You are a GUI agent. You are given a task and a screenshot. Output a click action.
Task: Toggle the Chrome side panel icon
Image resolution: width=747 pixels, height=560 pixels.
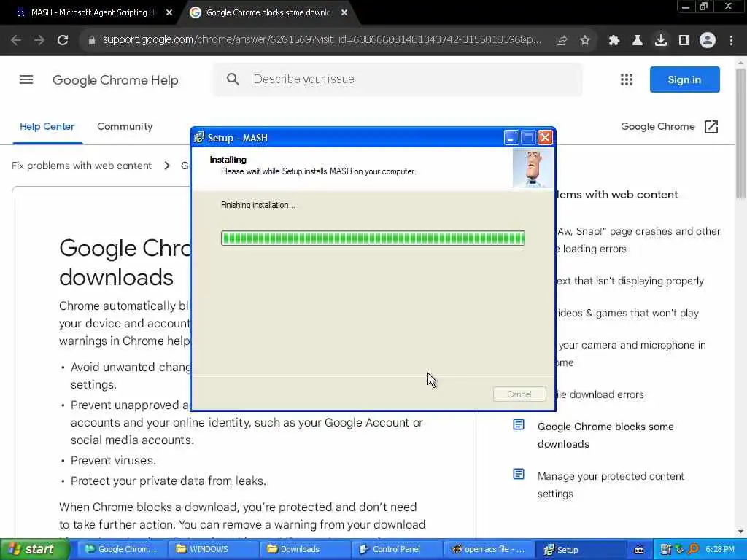coord(684,41)
